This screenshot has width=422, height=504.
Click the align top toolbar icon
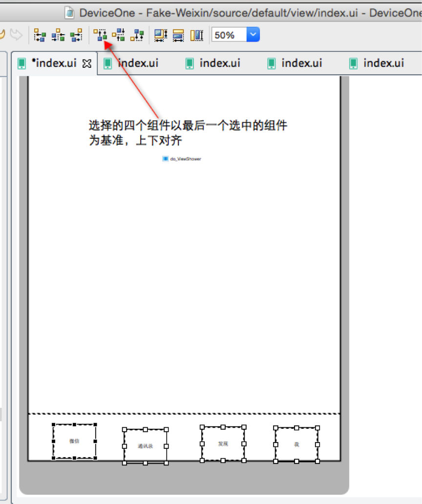point(100,35)
